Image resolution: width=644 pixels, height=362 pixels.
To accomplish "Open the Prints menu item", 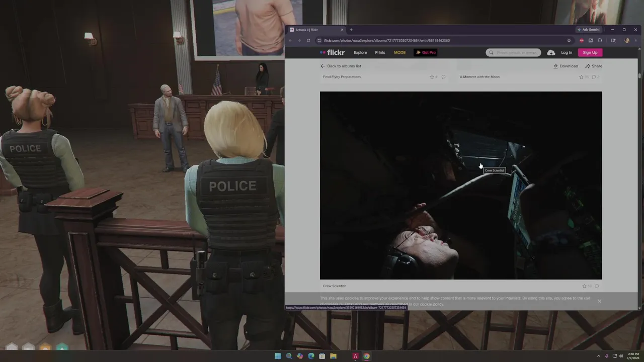I will 380,52.
